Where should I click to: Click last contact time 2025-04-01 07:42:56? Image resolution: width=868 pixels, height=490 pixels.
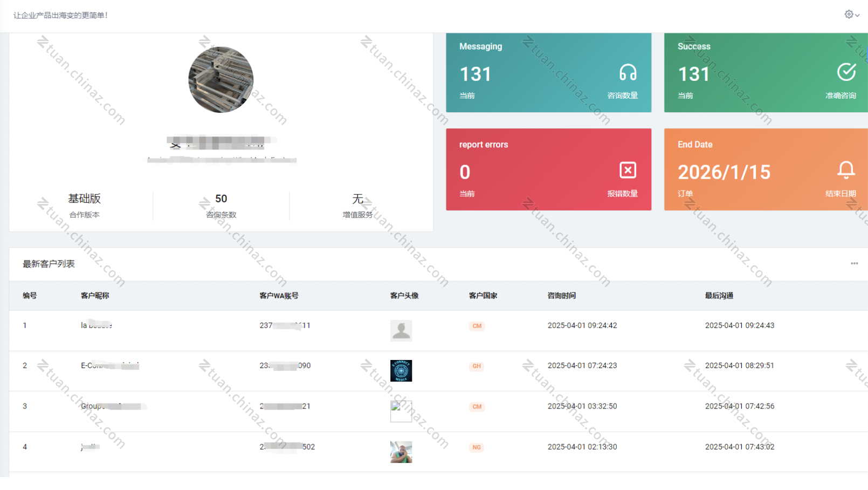(x=740, y=406)
